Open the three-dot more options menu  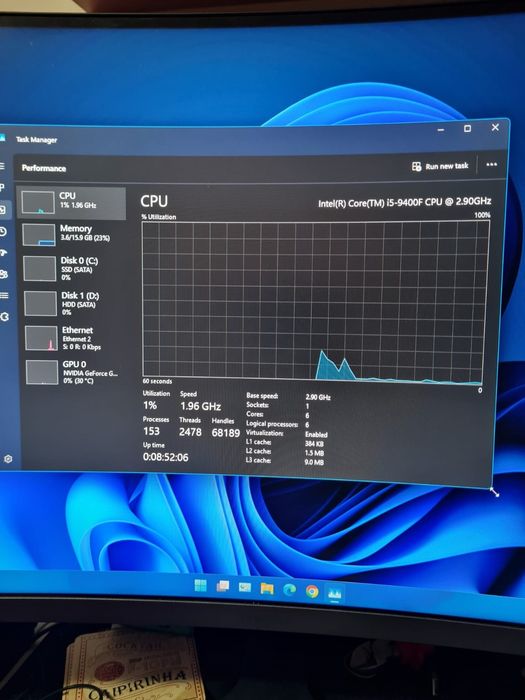[492, 164]
